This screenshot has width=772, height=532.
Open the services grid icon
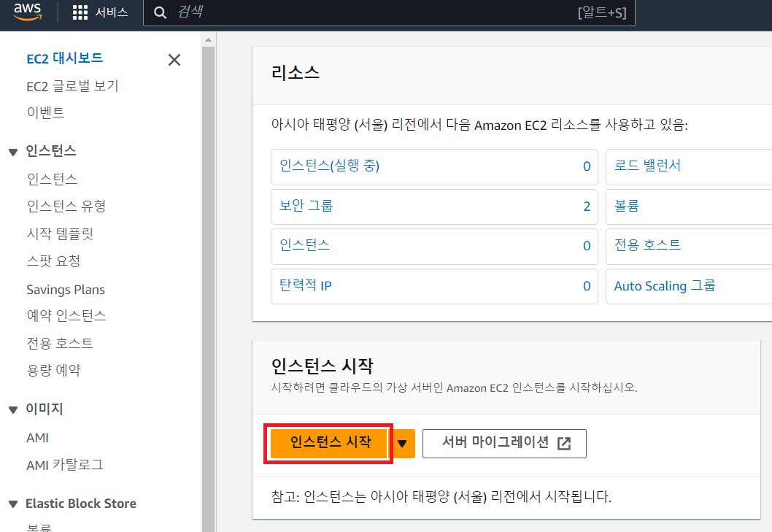[80, 12]
